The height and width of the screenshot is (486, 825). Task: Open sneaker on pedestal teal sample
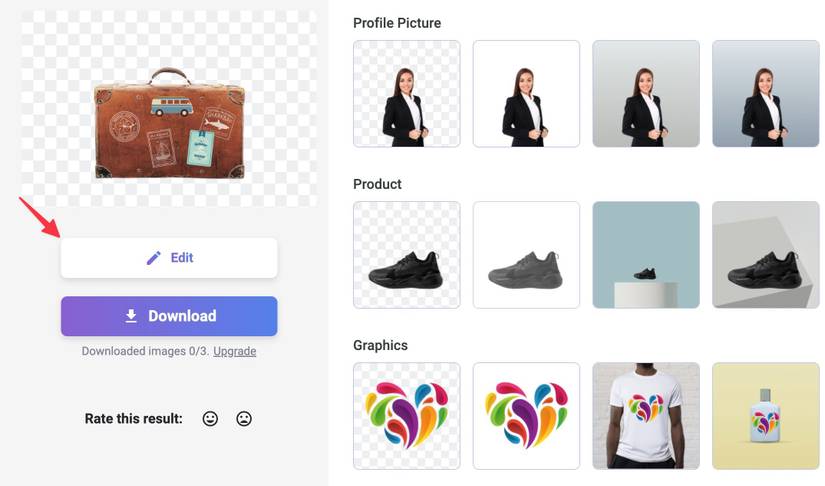(x=646, y=255)
